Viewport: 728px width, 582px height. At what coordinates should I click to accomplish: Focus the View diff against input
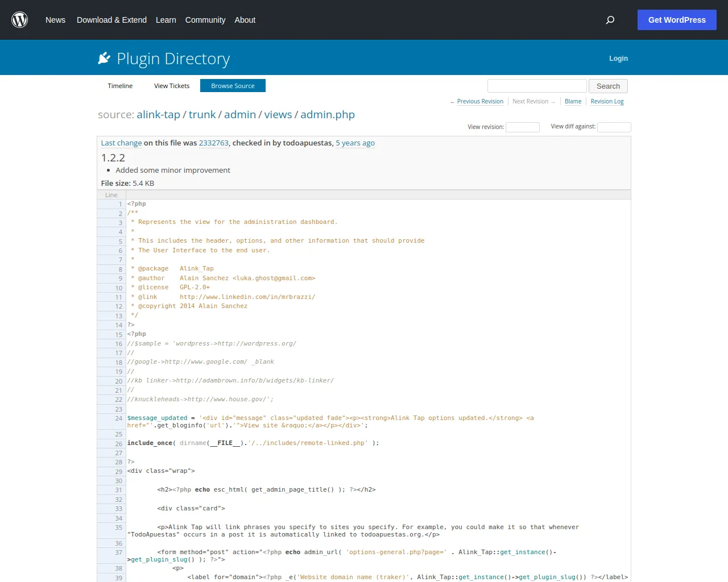(x=614, y=127)
